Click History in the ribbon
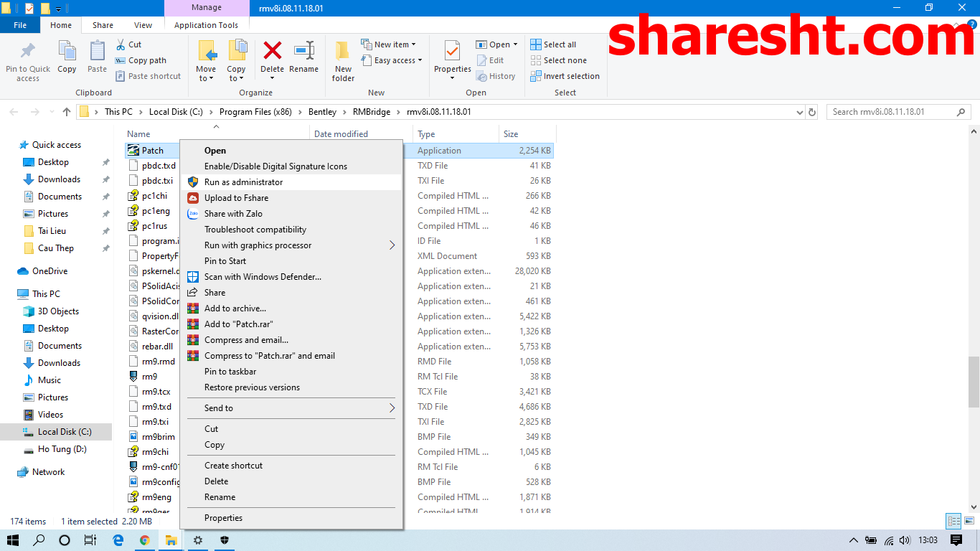Image resolution: width=980 pixels, height=551 pixels. 495,76
